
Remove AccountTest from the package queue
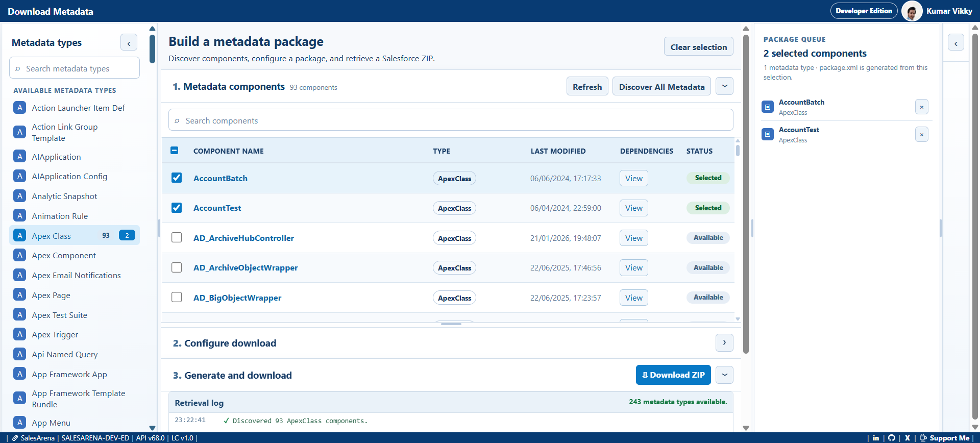921,134
